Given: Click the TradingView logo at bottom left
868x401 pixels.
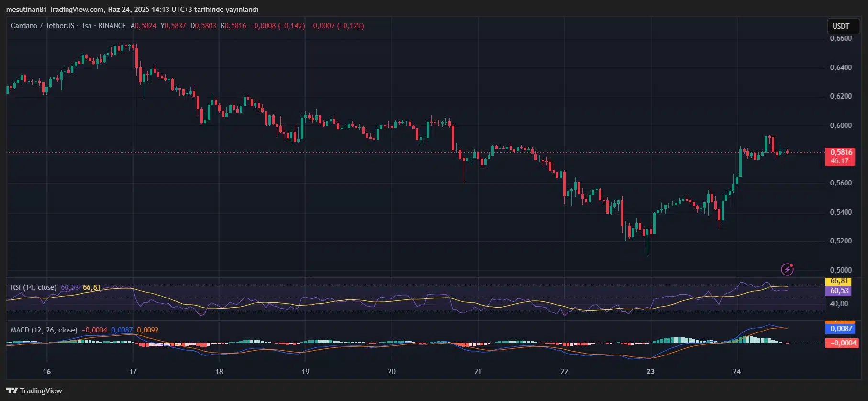Looking at the screenshot, I should 34,390.
